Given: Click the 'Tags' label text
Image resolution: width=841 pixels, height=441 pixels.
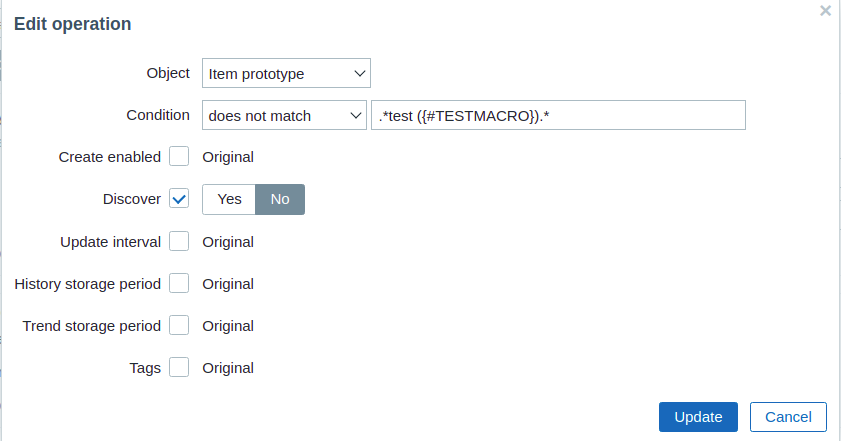Looking at the screenshot, I should [145, 367].
